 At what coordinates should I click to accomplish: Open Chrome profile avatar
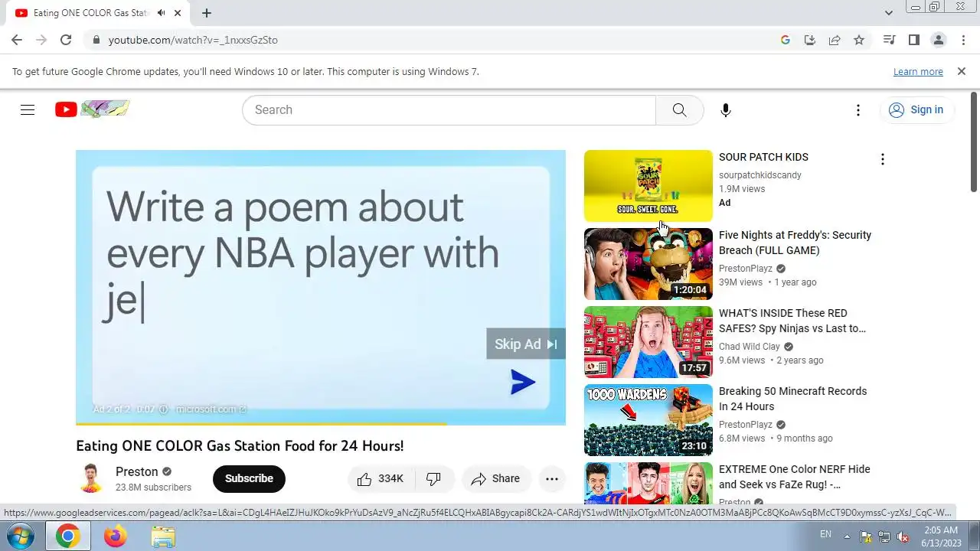click(938, 40)
